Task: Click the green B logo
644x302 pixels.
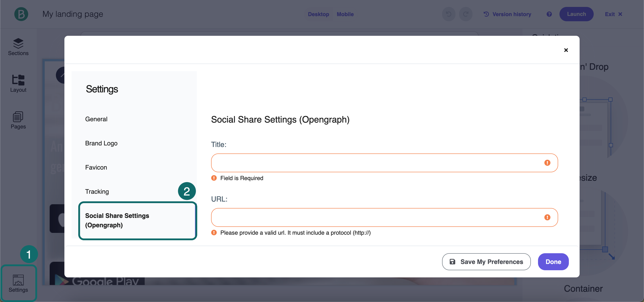Action: pyautogui.click(x=21, y=14)
